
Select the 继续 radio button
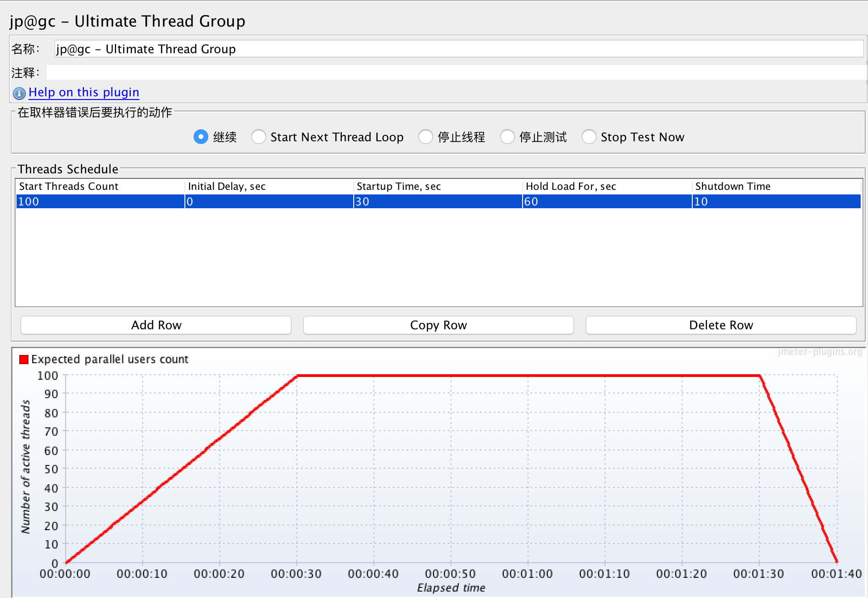200,137
